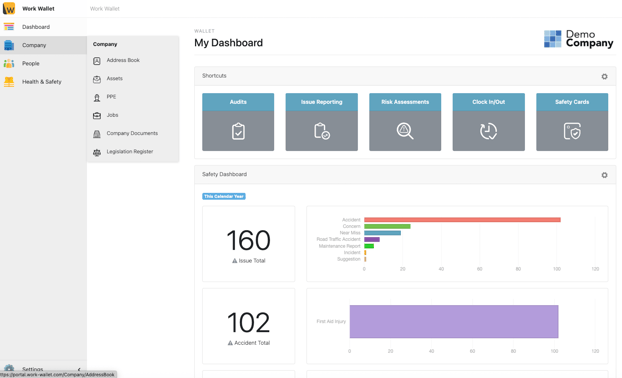Click the red Accident bar in chart

462,220
